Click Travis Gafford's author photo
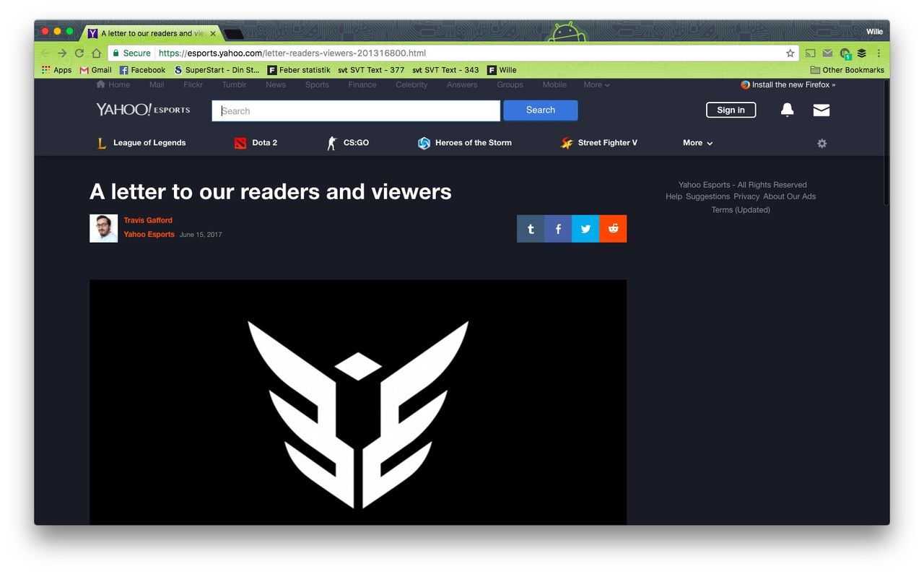924x574 pixels. 103,228
